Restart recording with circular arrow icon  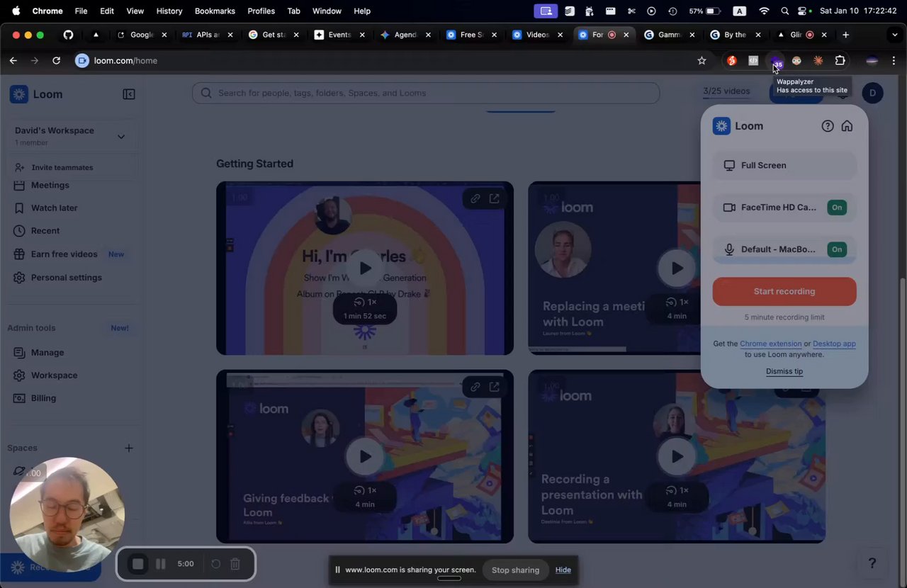tap(215, 564)
